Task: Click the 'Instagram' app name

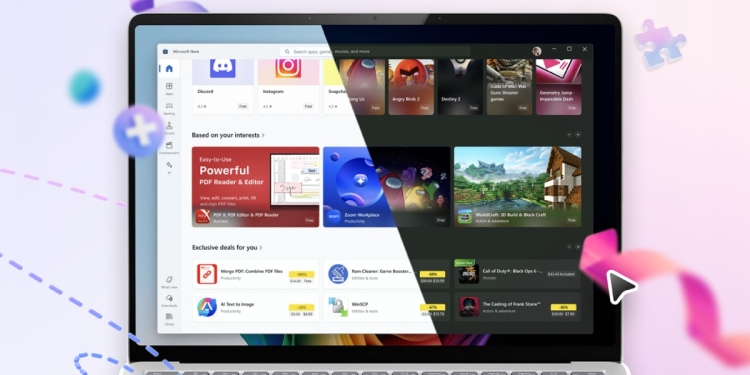Action: [273, 91]
